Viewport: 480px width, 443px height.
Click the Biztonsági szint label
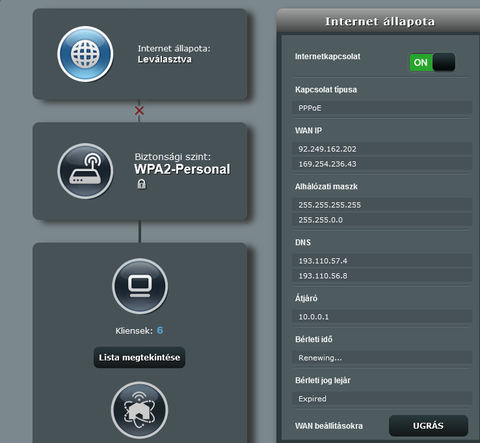point(173,157)
